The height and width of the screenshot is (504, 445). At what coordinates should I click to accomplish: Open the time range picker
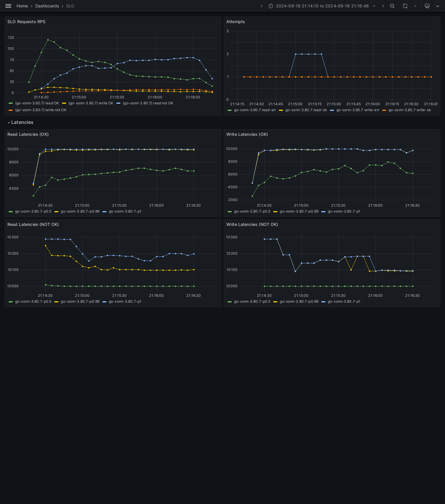[322, 6]
